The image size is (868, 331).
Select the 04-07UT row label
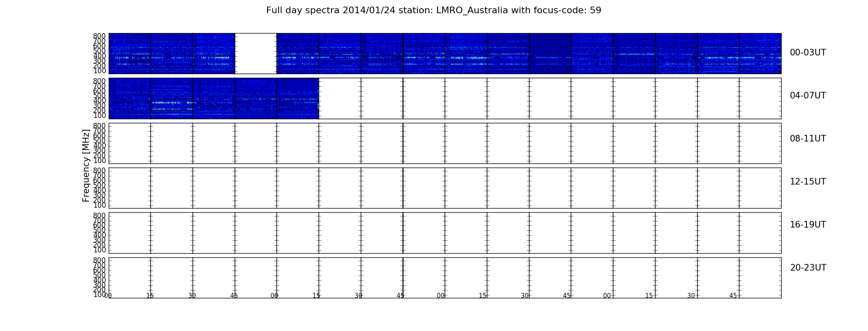coord(808,96)
